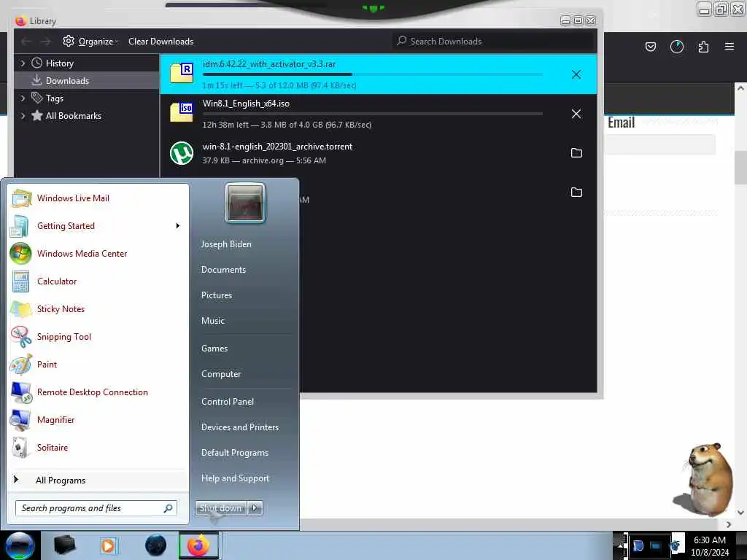Open Remote Desktop Connection
Viewport: 747px width, 560px height.
[97, 392]
